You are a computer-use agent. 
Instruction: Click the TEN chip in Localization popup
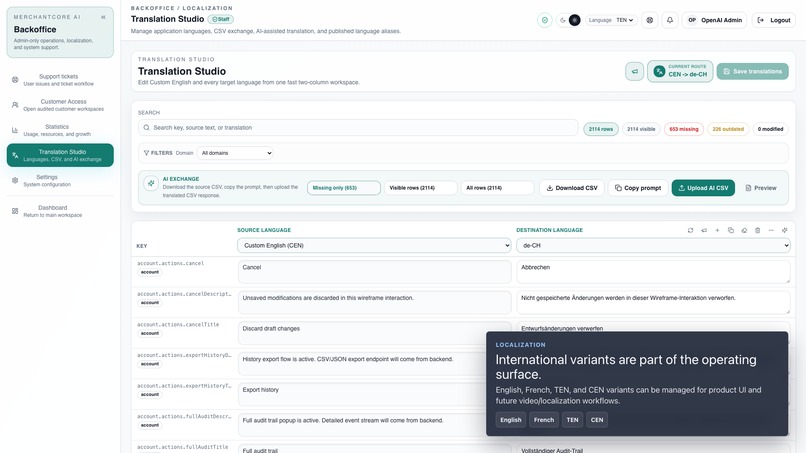point(572,420)
